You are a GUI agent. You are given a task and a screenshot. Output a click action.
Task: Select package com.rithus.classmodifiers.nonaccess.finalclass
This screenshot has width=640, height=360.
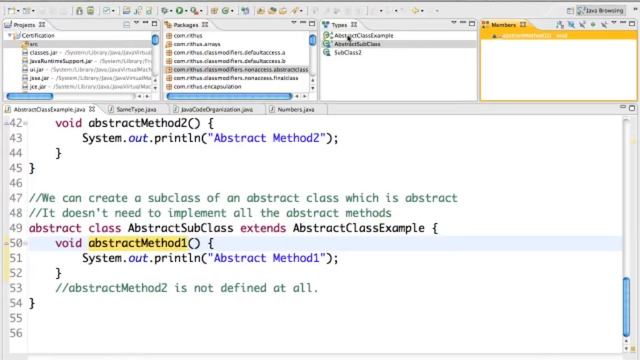237,78
